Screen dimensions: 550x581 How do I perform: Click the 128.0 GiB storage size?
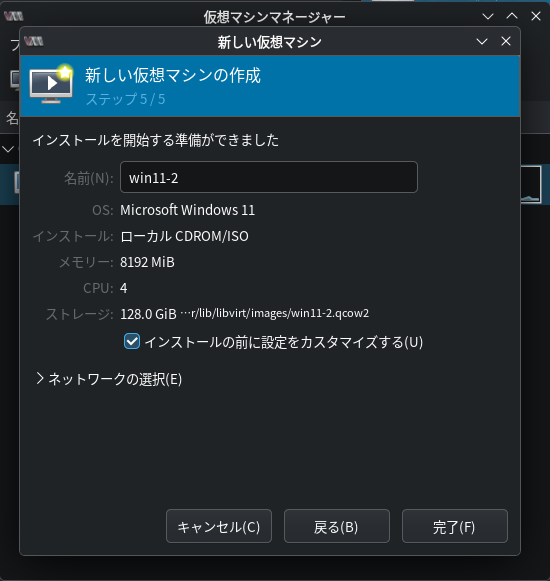[148, 314]
